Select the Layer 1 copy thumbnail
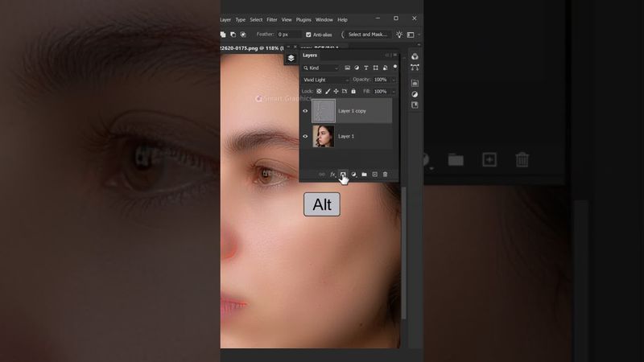 [x=324, y=111]
